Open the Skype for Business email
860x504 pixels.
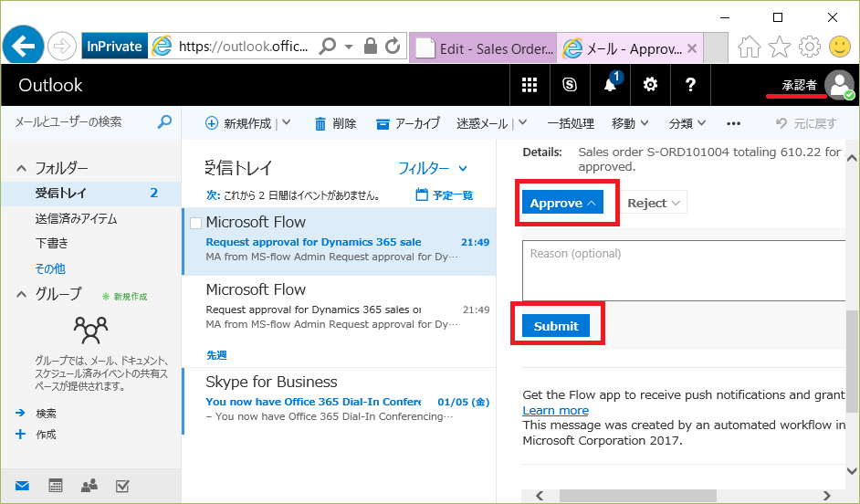click(x=339, y=401)
